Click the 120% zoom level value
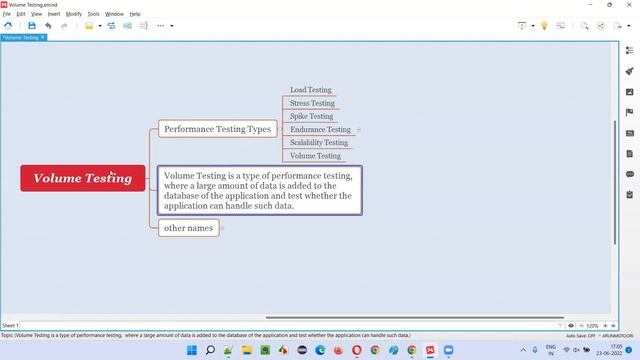Screen dimensions: 640x360 click(592, 326)
